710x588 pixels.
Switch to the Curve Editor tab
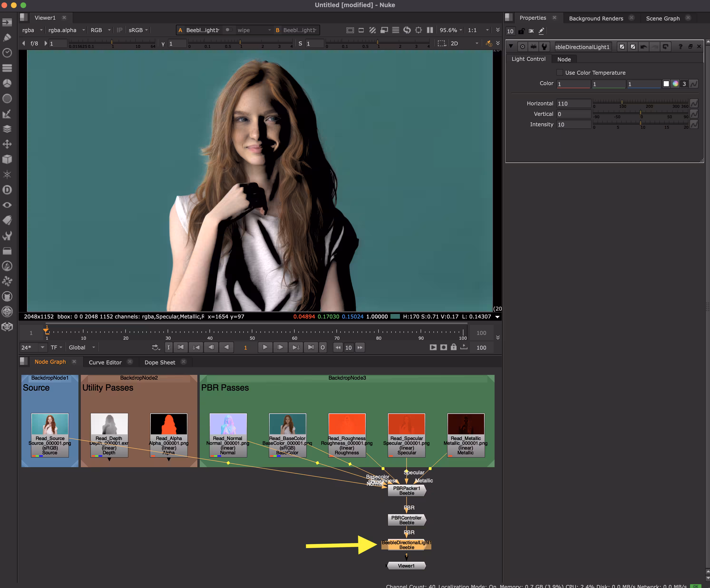pyautogui.click(x=105, y=362)
